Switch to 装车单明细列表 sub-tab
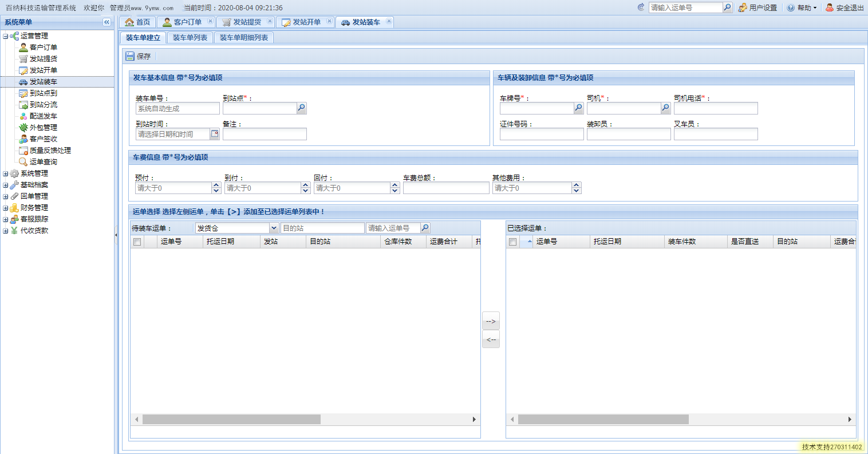868x454 pixels. pos(244,37)
